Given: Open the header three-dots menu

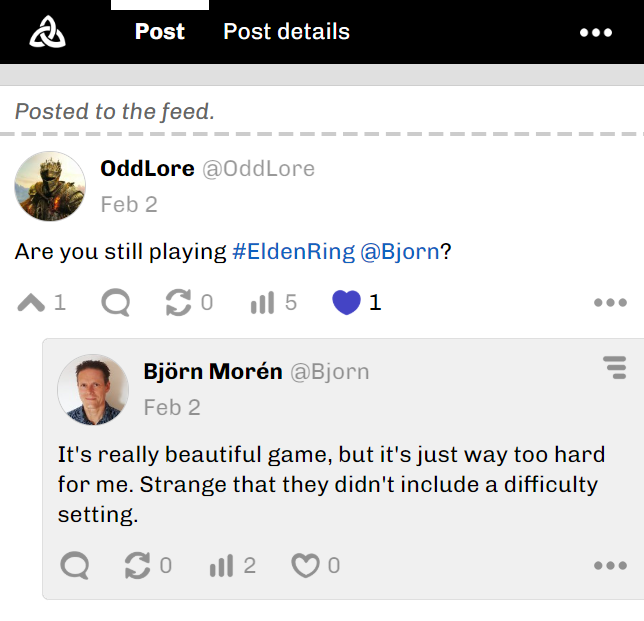Looking at the screenshot, I should click(596, 33).
